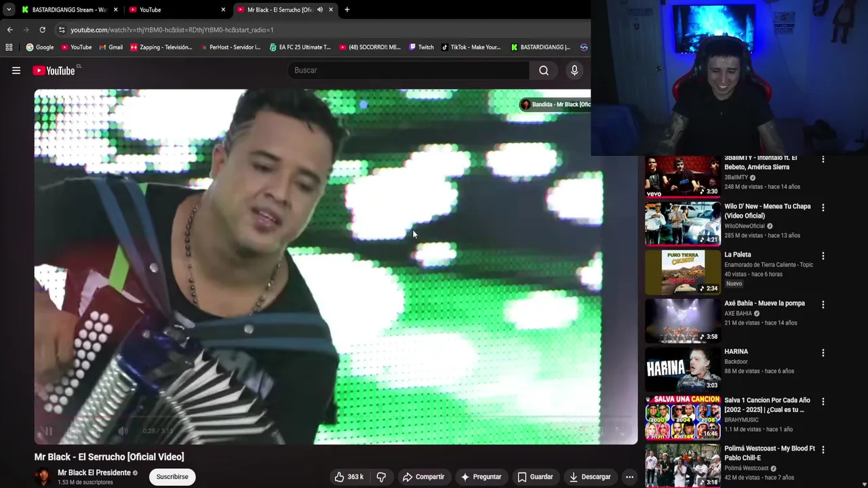
Task: Open options menu for La Paleta video
Action: [823, 256]
